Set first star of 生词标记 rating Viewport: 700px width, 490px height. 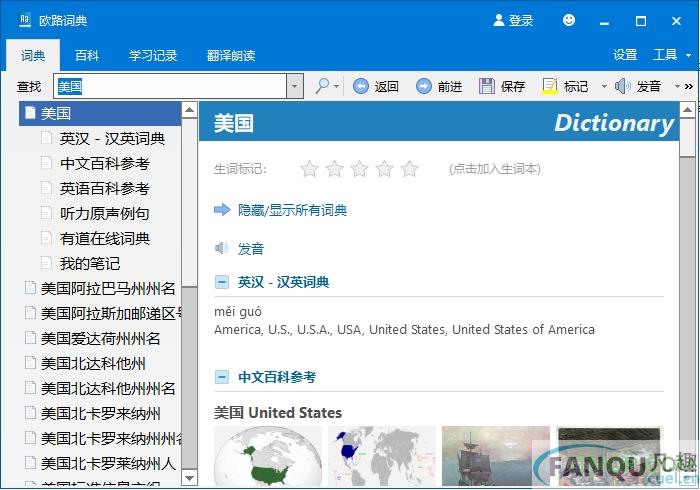pos(309,169)
